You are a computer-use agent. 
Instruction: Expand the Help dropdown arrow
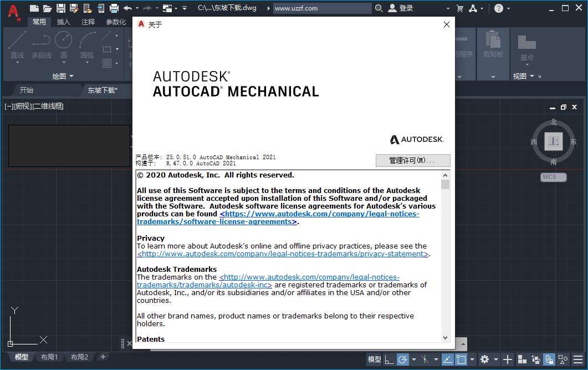coord(509,8)
